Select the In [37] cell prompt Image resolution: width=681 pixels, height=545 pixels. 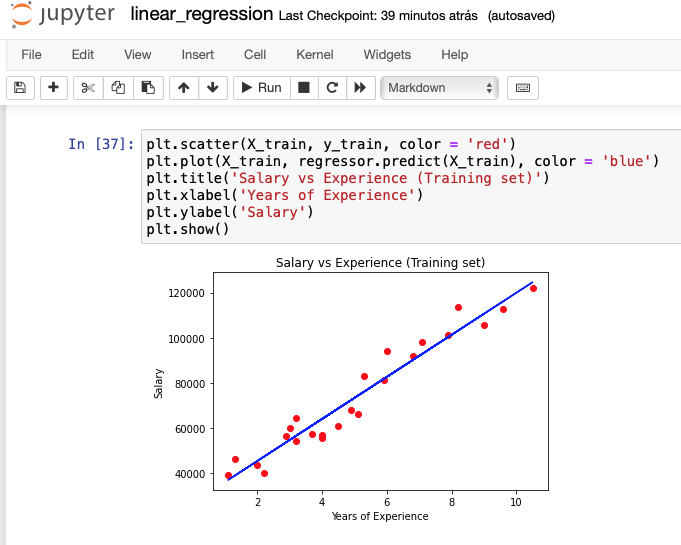tap(101, 144)
